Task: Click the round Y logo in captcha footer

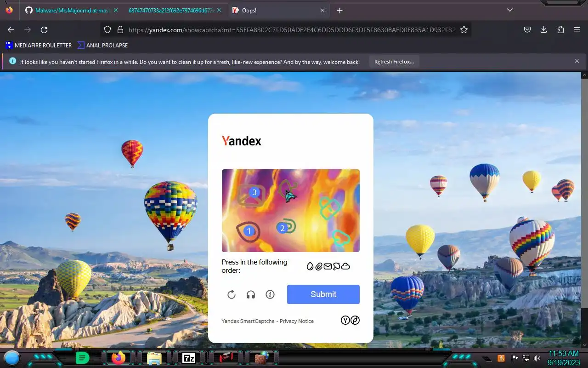Action: point(345,320)
